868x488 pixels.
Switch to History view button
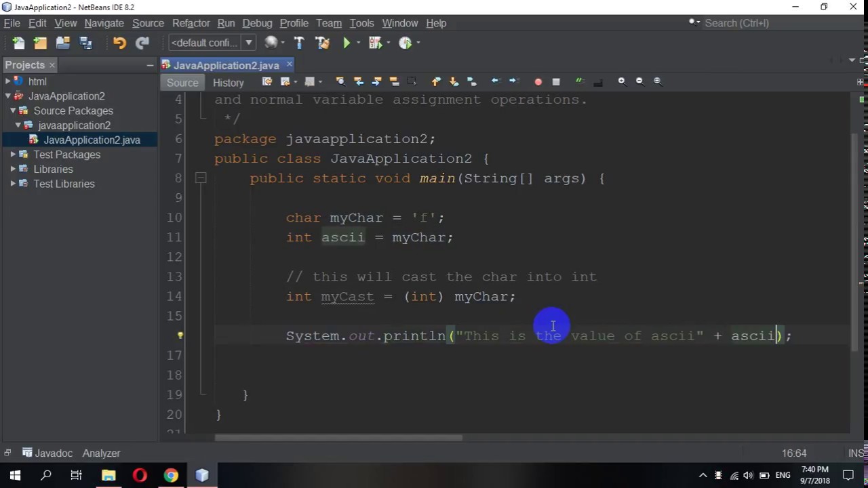click(229, 83)
